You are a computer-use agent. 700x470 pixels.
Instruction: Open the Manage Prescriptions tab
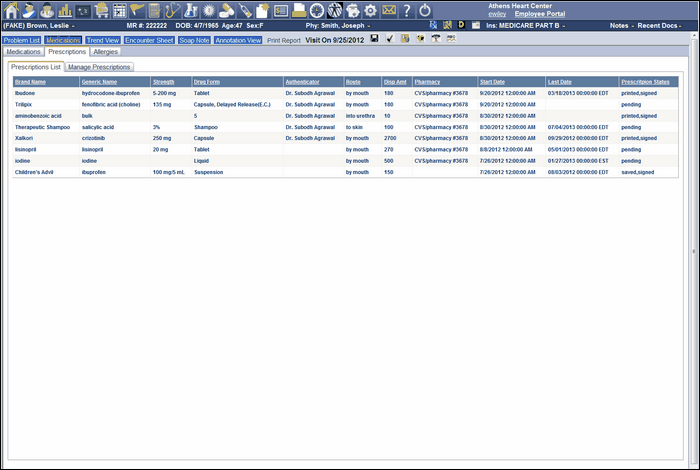pyautogui.click(x=99, y=67)
